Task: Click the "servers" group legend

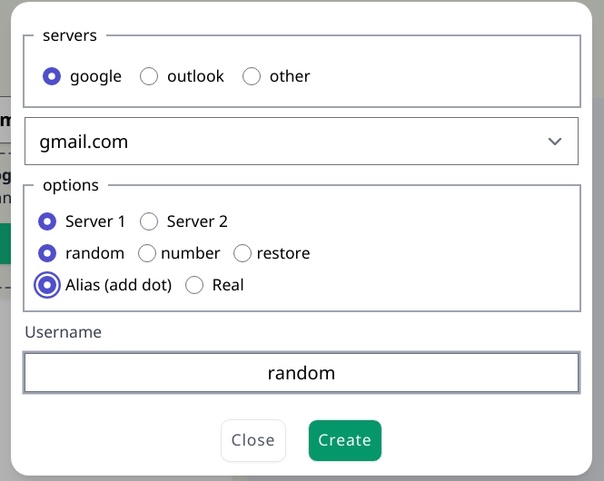Action: [70, 35]
